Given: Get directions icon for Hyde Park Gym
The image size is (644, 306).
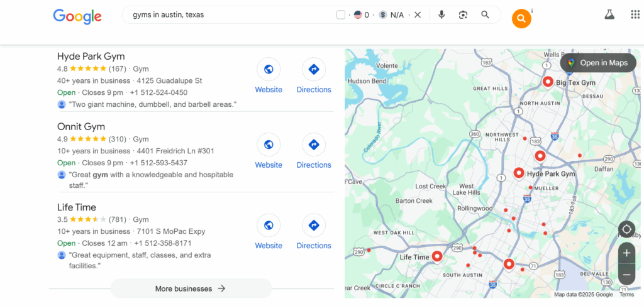Looking at the screenshot, I should click(x=314, y=69).
